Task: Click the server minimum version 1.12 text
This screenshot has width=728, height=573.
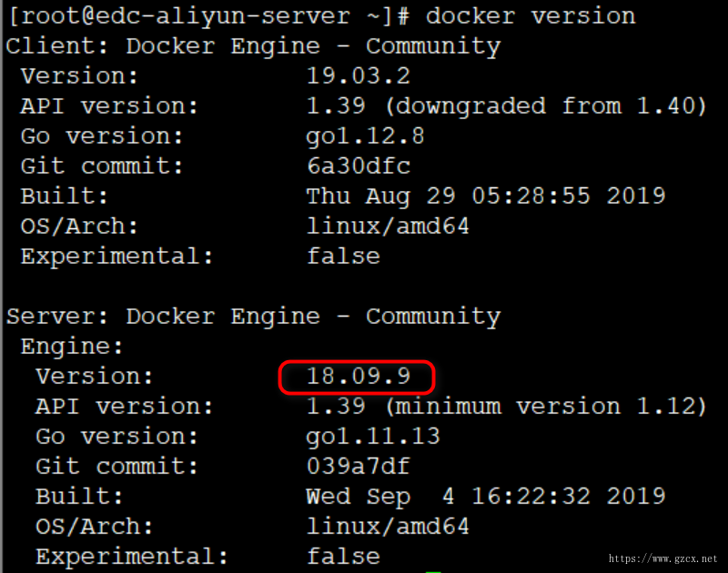Action: coord(545,407)
